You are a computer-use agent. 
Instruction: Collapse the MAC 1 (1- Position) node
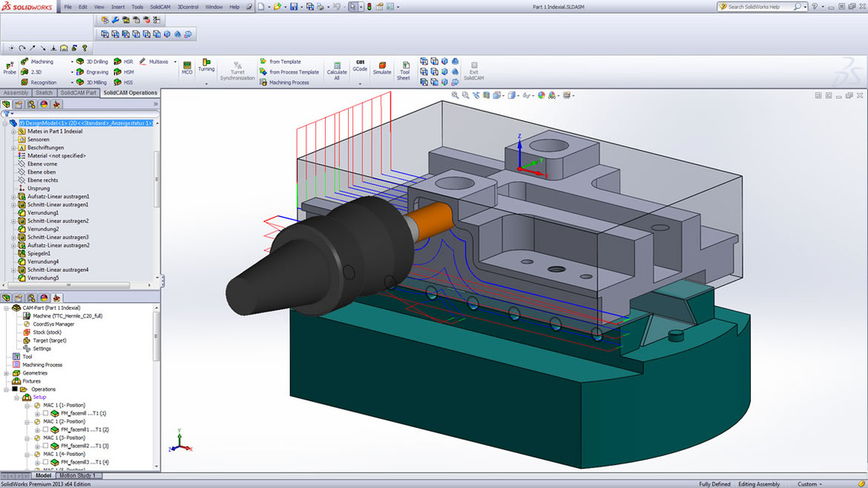tap(27, 406)
